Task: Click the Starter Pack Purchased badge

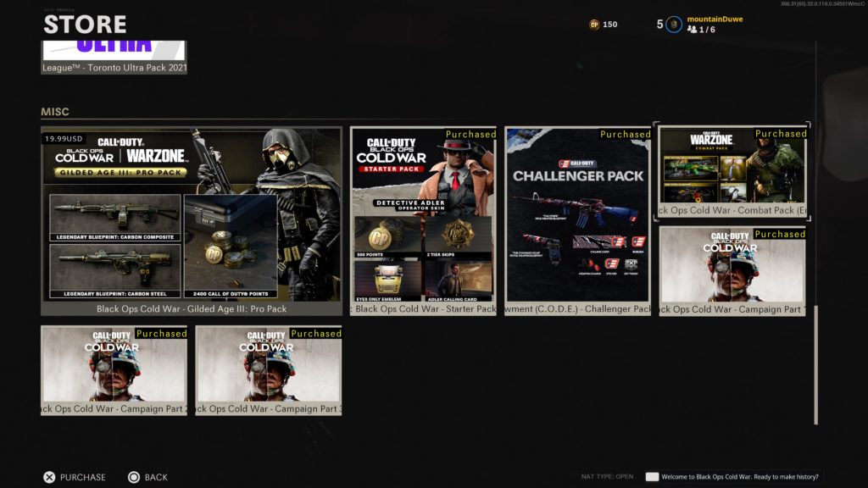Action: pos(470,134)
